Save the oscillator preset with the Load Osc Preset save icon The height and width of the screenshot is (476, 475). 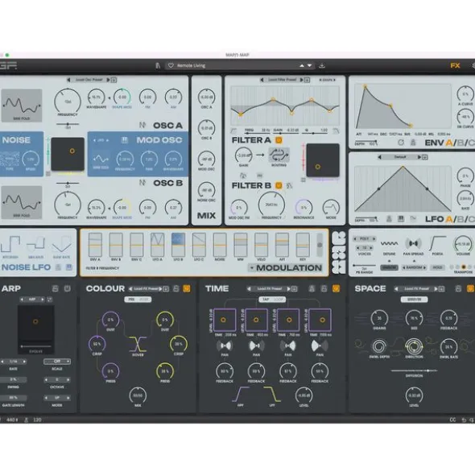pos(114,80)
